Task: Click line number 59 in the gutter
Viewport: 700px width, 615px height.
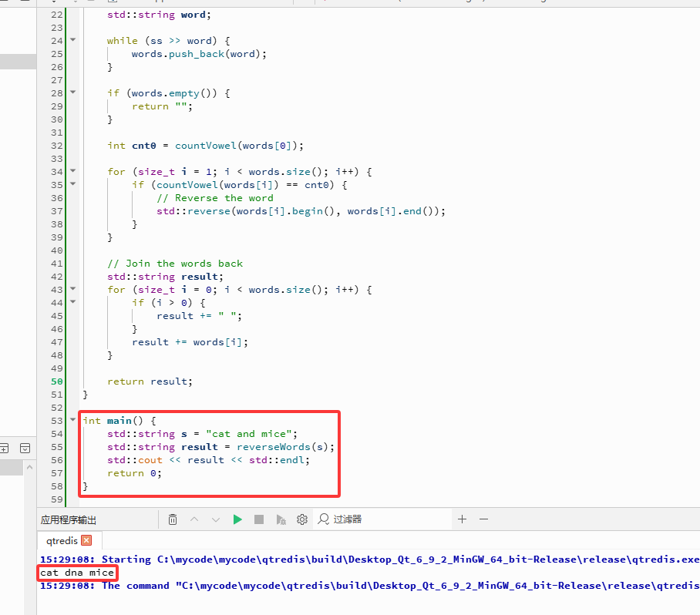Action: pos(57,499)
